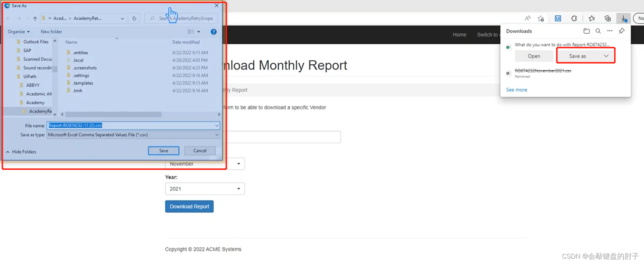Select the .screenshots folder
Viewport: 644px width, 263px height.
[85, 68]
